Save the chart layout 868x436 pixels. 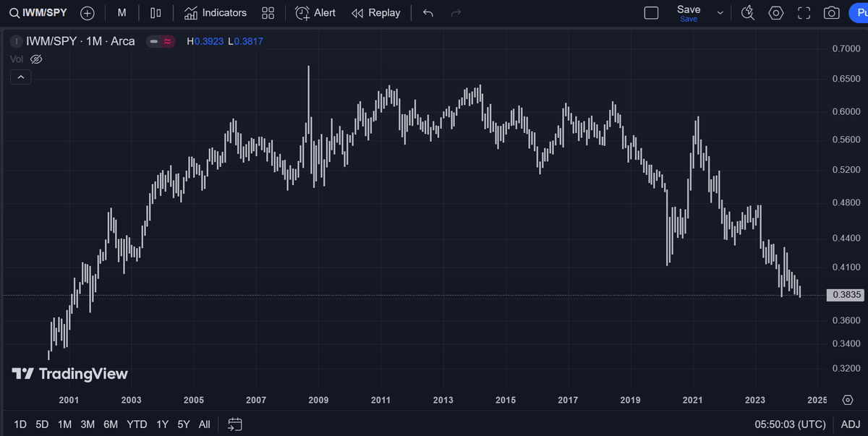[689, 13]
